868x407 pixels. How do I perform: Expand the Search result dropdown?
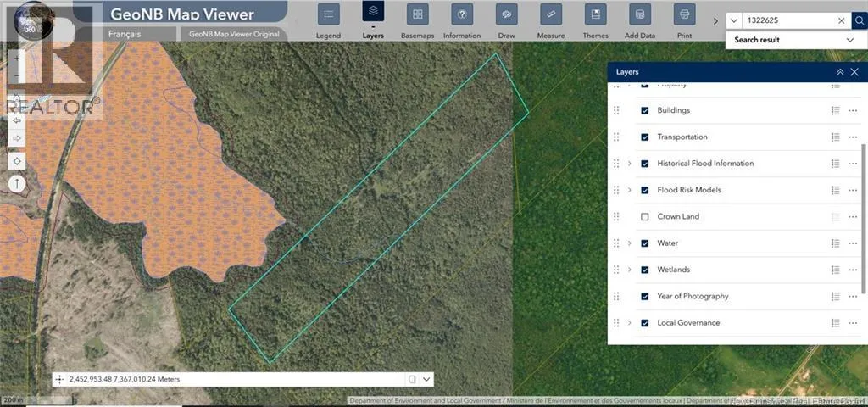pyautogui.click(x=850, y=40)
